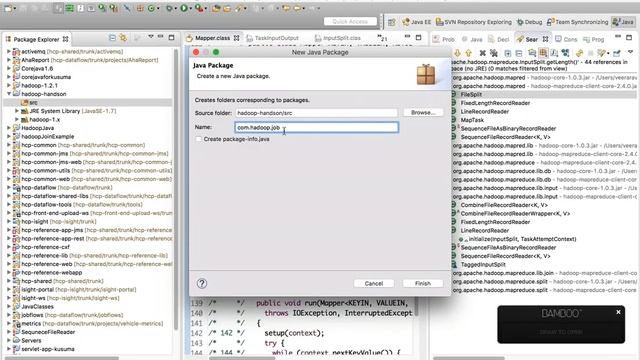This screenshot has height=360, width=640.
Task: Click the blue wand toolbar icon
Action: click(x=128, y=8)
